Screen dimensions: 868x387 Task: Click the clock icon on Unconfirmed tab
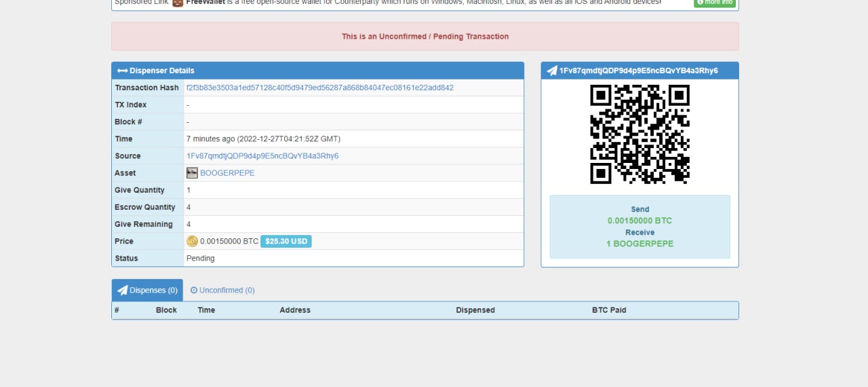(194, 290)
